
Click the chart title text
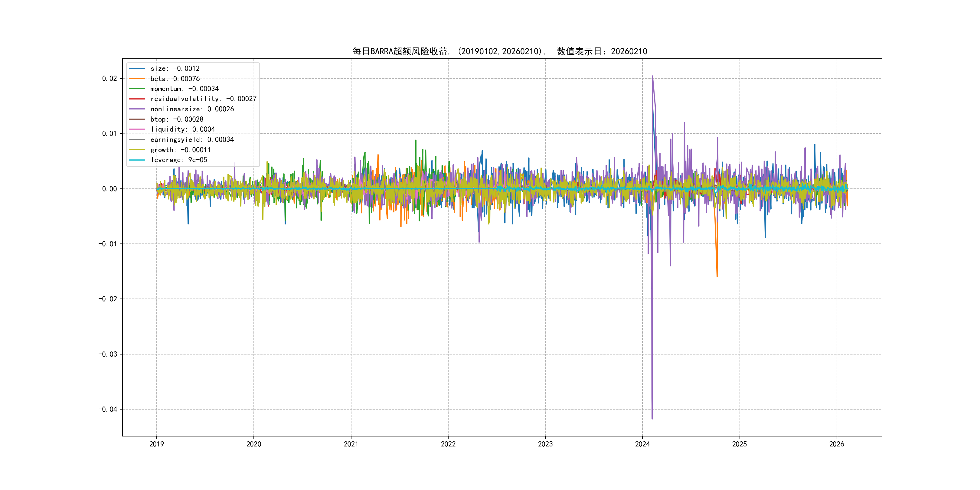pyautogui.click(x=499, y=51)
